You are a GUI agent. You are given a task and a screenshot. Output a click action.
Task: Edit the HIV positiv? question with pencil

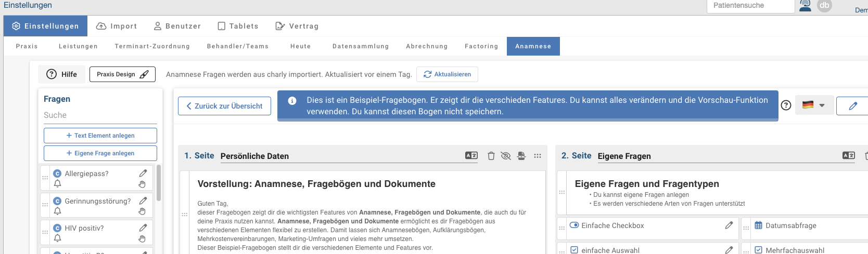click(x=143, y=228)
